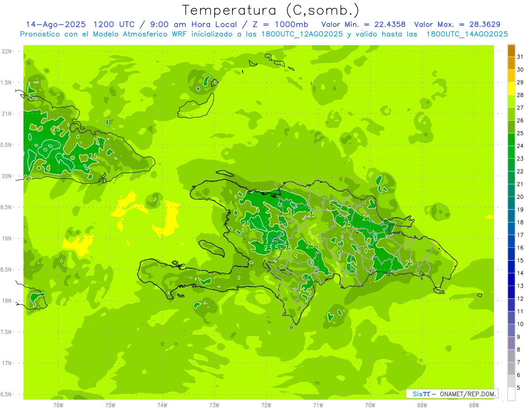532x411 pixels.
Task: Click the '68W' longitude label
Action: pyautogui.click(x=474, y=405)
